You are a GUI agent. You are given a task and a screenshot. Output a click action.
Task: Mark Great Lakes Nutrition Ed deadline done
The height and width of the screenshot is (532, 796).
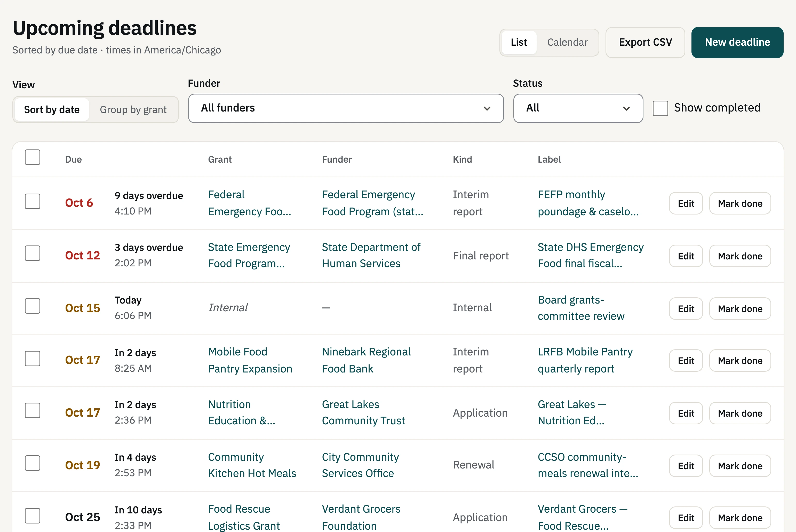tap(740, 413)
